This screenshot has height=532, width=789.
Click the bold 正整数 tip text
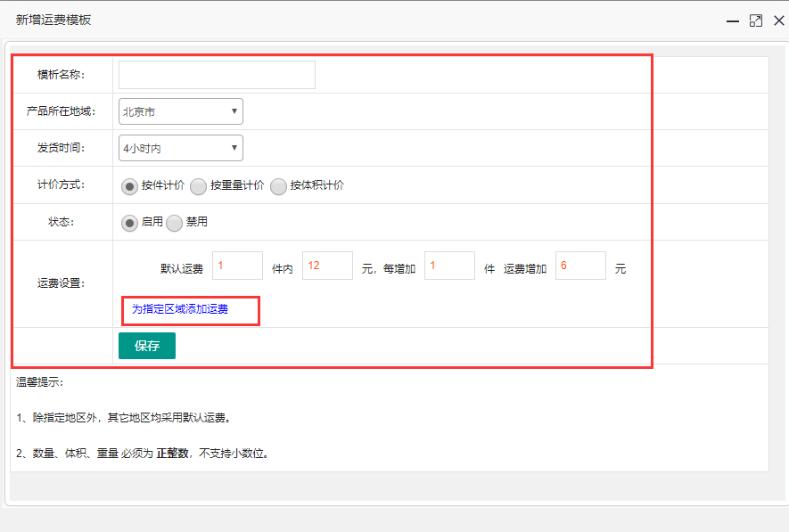coord(171,453)
